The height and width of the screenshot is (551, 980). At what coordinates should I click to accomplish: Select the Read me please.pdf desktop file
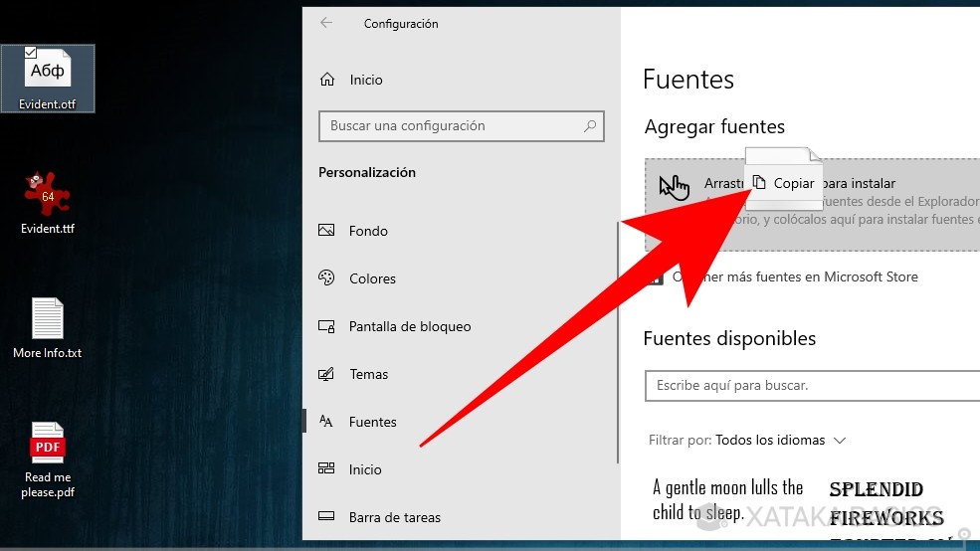(x=48, y=459)
